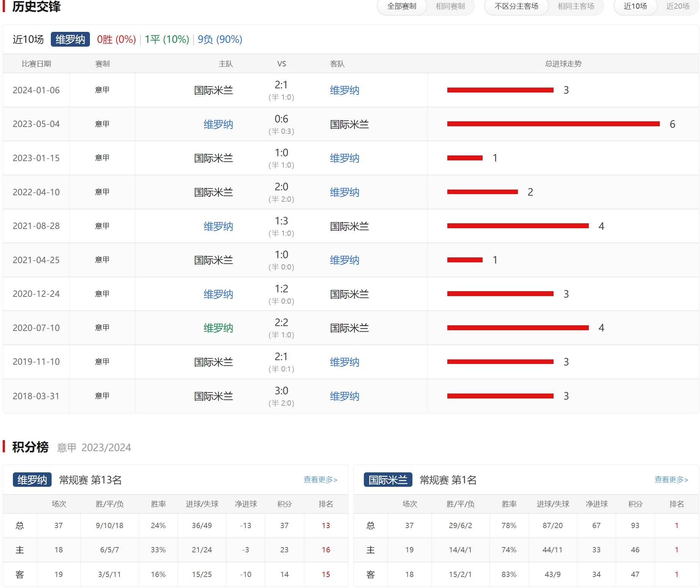Click the 维罗纳 badge in standings panel
Viewport: 700px width, 588px height.
(x=32, y=480)
